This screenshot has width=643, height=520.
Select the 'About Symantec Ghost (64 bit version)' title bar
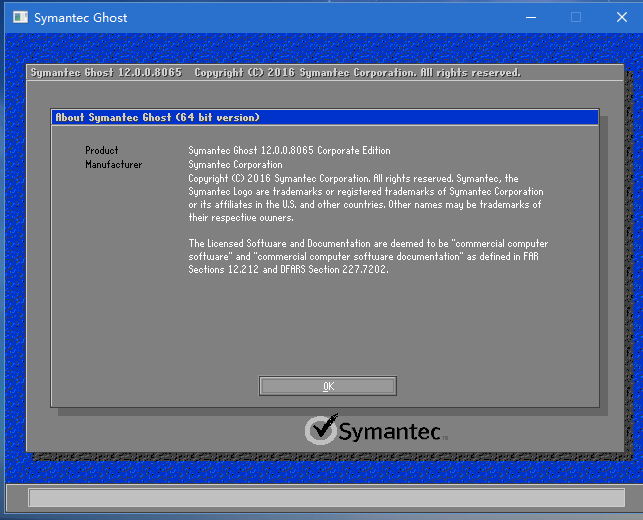tap(325, 117)
